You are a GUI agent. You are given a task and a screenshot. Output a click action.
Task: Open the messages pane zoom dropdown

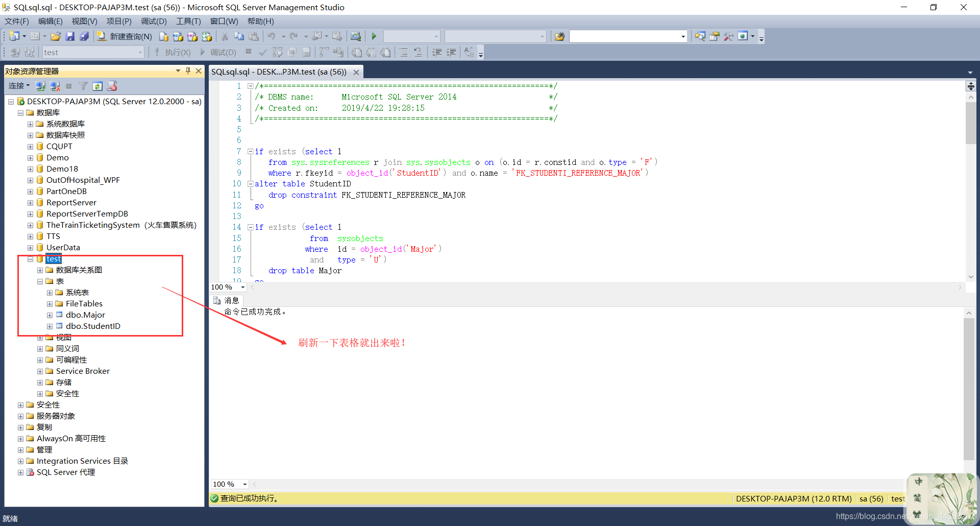click(x=245, y=484)
